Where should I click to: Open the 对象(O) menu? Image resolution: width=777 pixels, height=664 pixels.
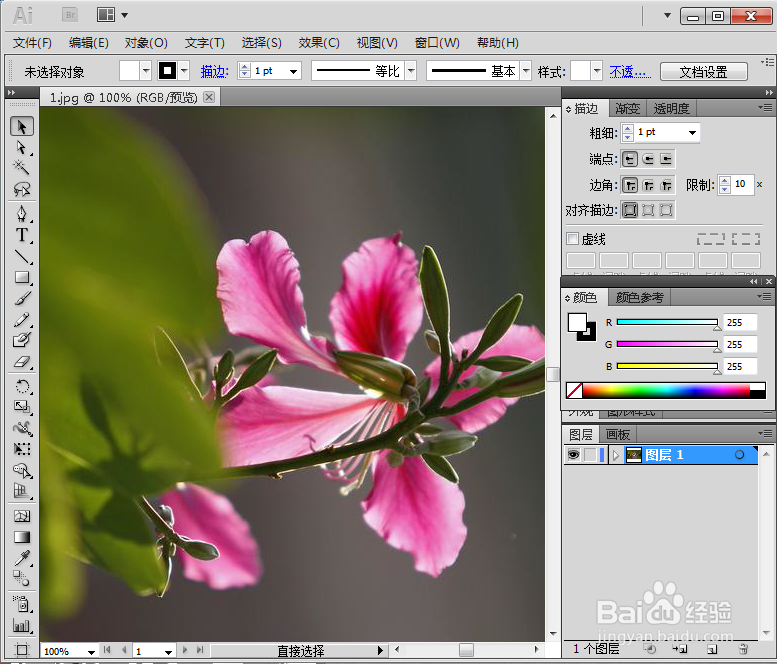coord(146,43)
